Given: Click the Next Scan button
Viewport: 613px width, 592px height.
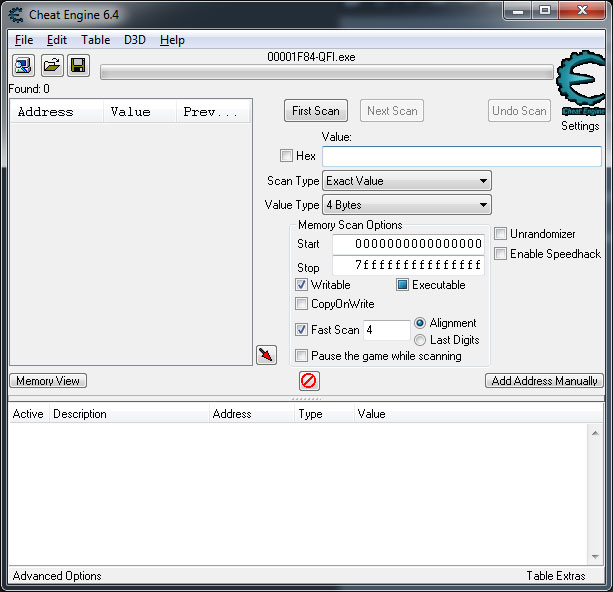Looking at the screenshot, I should tap(392, 111).
